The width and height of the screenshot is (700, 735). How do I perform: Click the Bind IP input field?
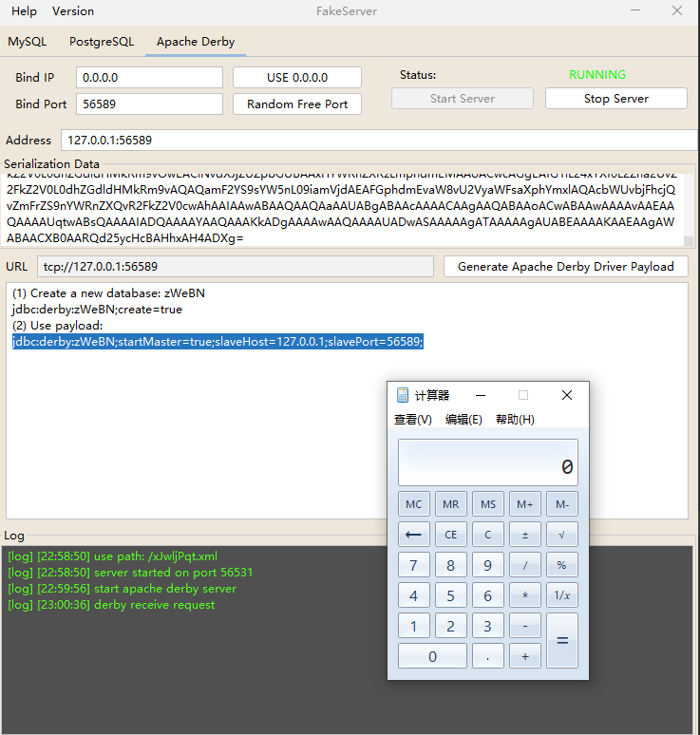[x=149, y=77]
